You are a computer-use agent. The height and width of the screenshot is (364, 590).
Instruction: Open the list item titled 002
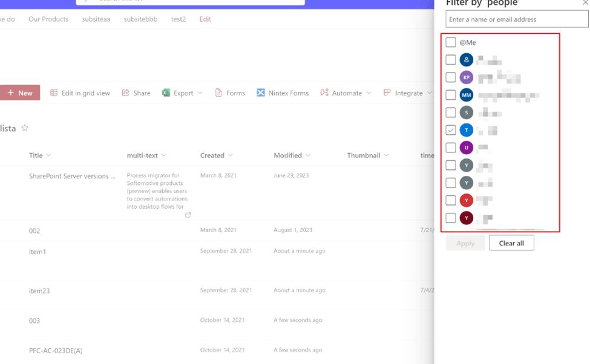[x=34, y=231]
